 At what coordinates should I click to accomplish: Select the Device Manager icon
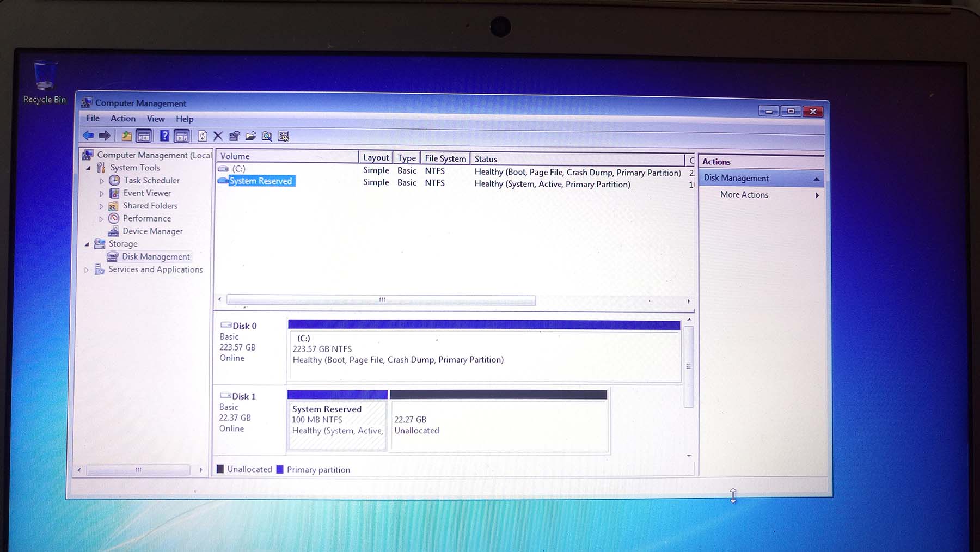[113, 231]
